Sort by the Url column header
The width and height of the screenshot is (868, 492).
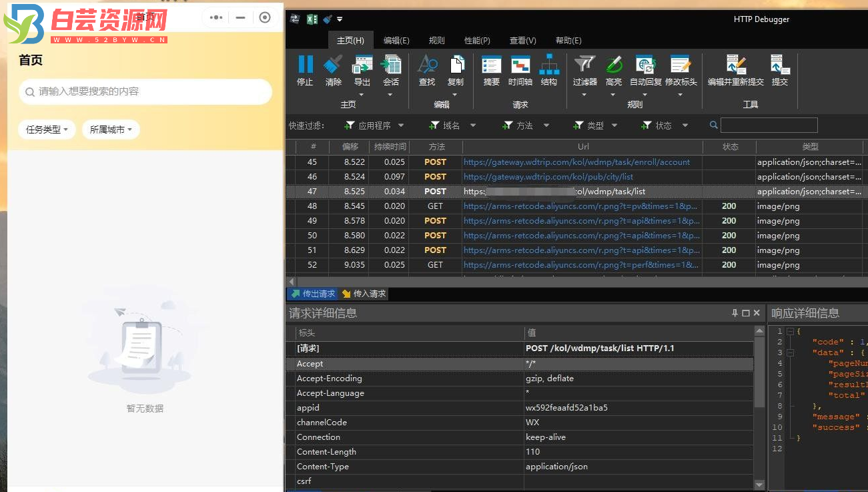pyautogui.click(x=583, y=147)
